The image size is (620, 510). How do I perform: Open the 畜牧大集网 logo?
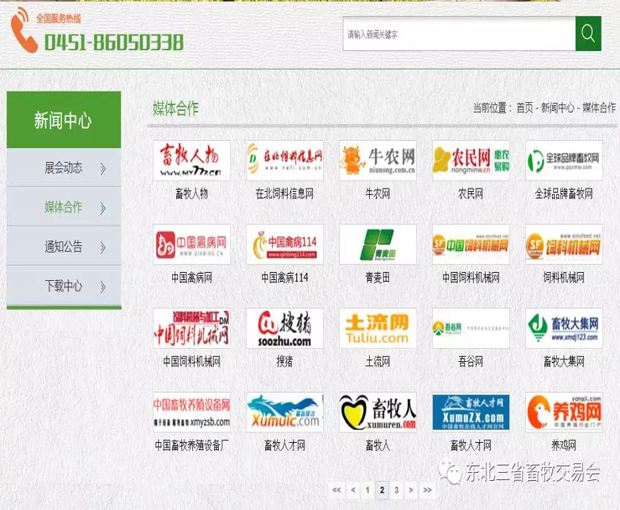pyautogui.click(x=564, y=329)
